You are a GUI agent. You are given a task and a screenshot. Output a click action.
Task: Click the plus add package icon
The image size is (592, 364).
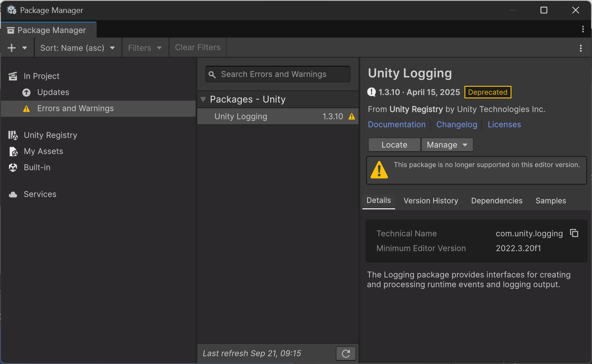[12, 48]
